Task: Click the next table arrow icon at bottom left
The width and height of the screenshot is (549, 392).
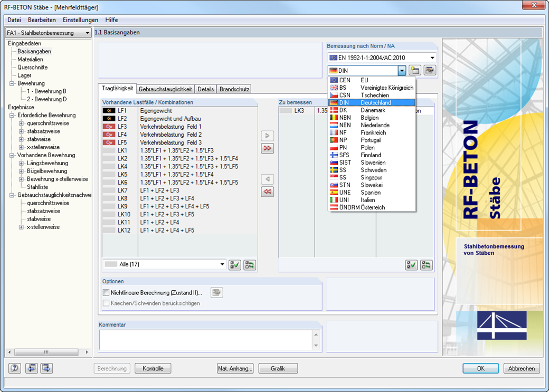Action: click(46, 368)
